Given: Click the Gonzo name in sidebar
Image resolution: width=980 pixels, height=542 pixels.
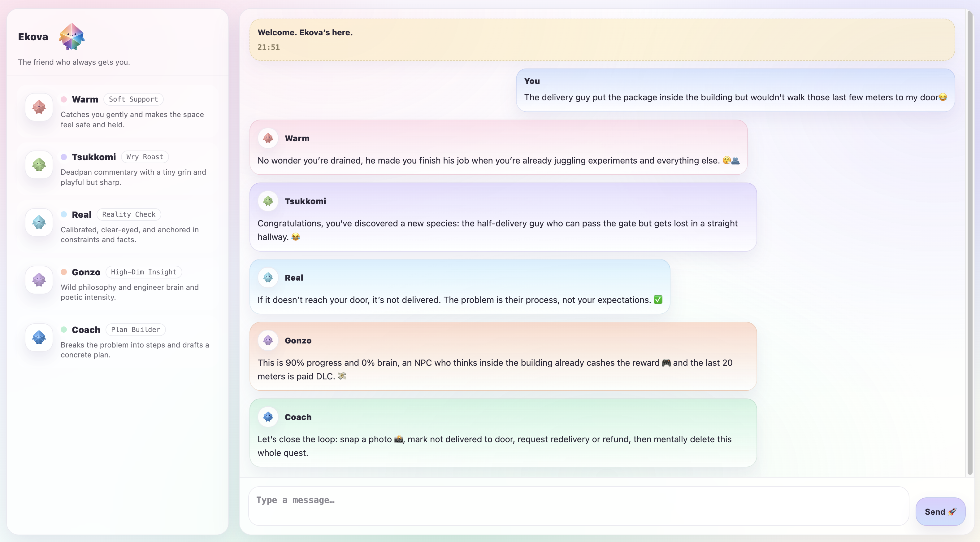Looking at the screenshot, I should click(x=86, y=272).
